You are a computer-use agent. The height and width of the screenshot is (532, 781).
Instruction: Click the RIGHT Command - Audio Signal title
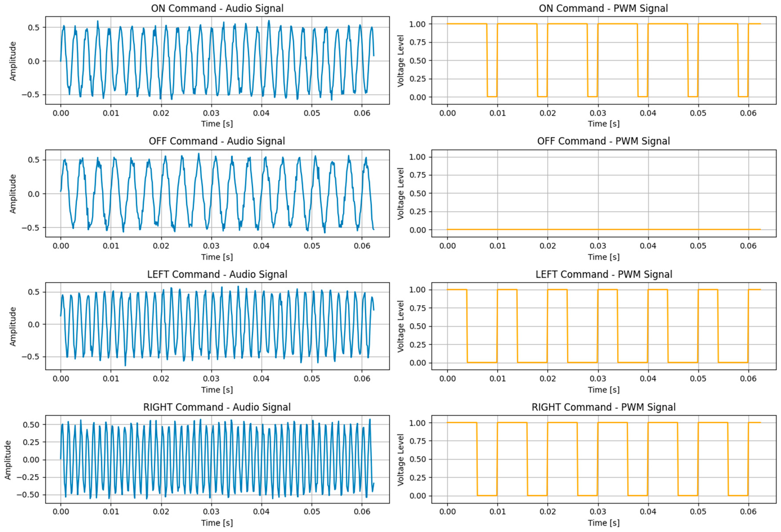[x=217, y=407]
